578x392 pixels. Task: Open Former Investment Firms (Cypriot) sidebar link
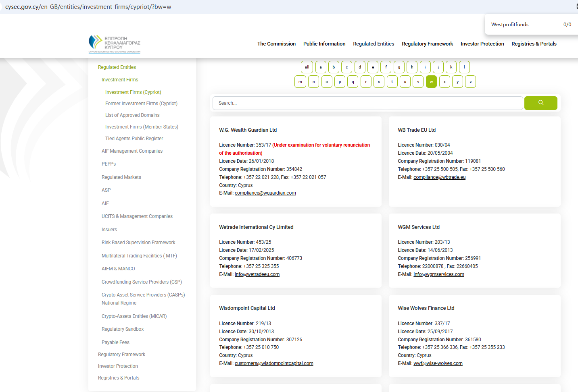[x=141, y=104]
